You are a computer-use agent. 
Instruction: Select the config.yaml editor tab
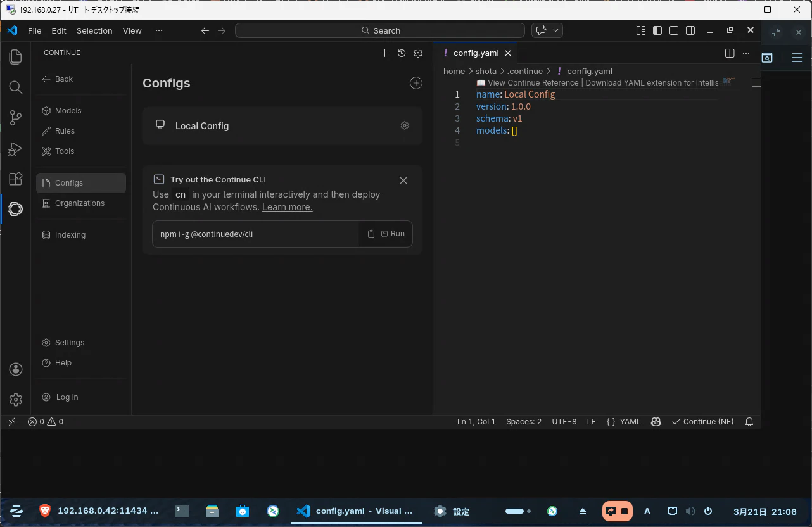(x=476, y=53)
